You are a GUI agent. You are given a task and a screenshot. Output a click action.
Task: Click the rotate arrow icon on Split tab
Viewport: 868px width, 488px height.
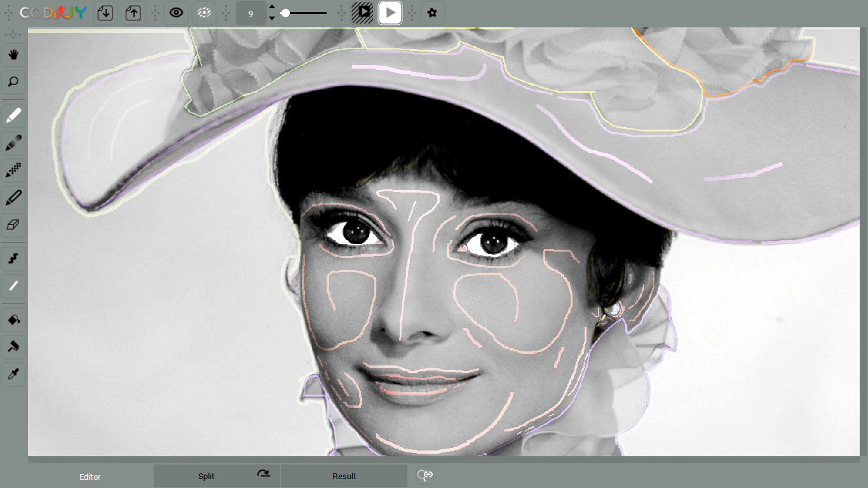263,474
